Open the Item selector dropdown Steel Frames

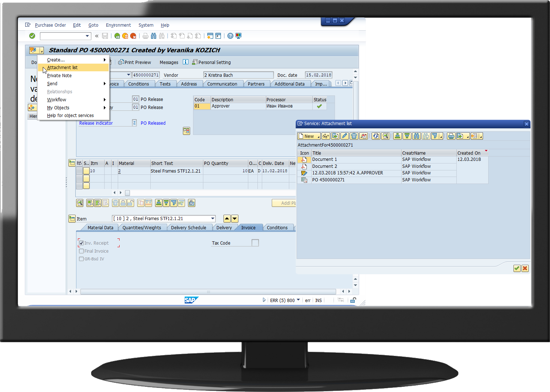(x=212, y=219)
